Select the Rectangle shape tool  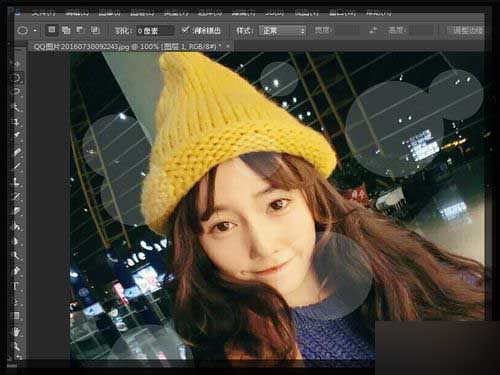(x=16, y=316)
